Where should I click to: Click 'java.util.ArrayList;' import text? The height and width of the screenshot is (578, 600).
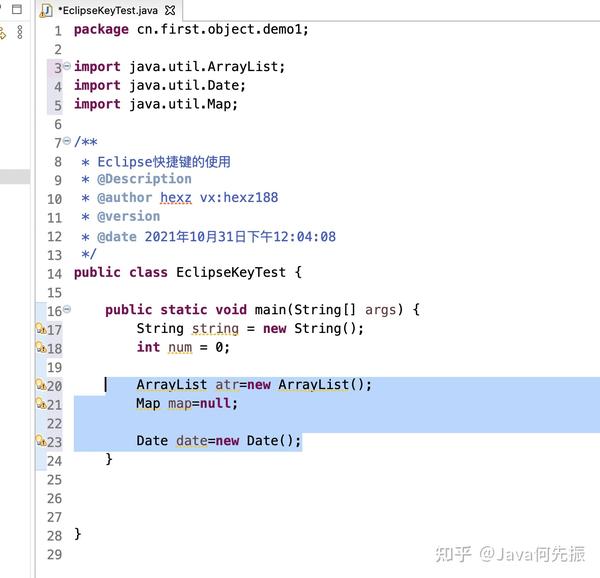pyautogui.click(x=207, y=67)
